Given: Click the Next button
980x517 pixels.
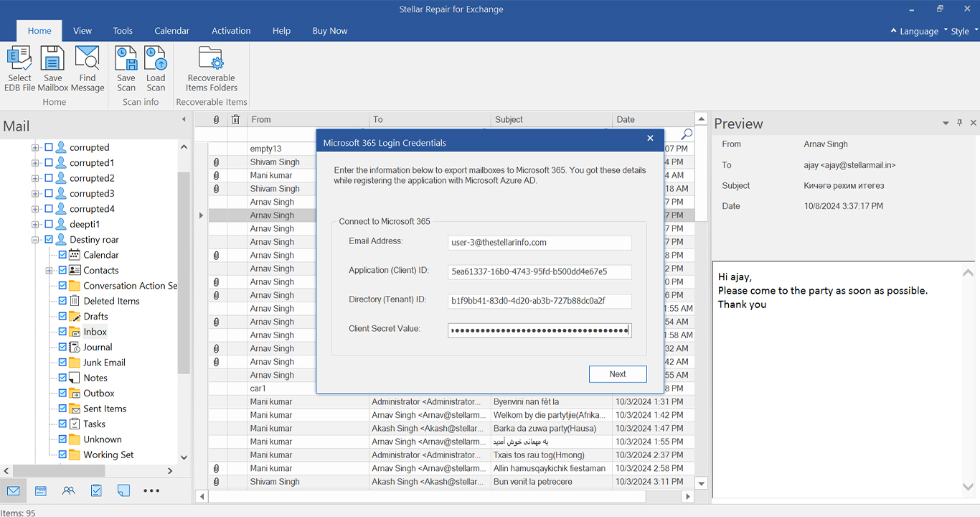Looking at the screenshot, I should pyautogui.click(x=618, y=374).
